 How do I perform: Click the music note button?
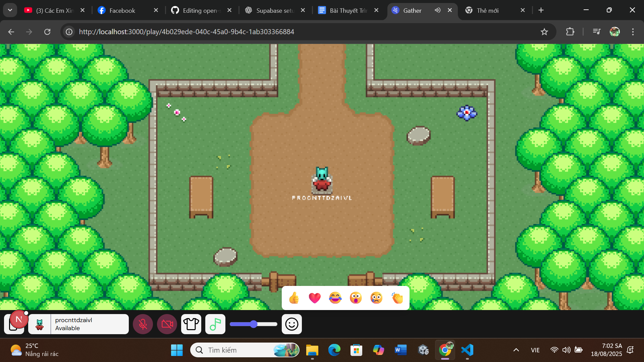click(x=215, y=324)
